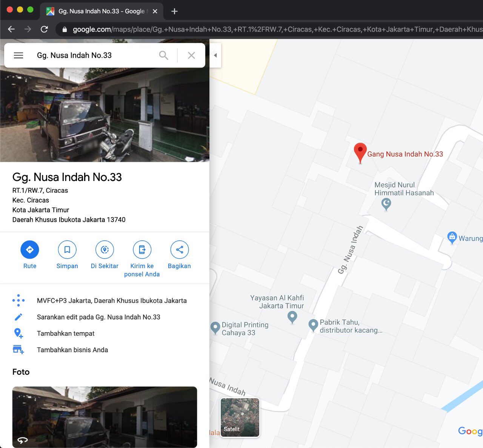Click the pencil icon to suggest an edit
The height and width of the screenshot is (448, 483).
18,317
